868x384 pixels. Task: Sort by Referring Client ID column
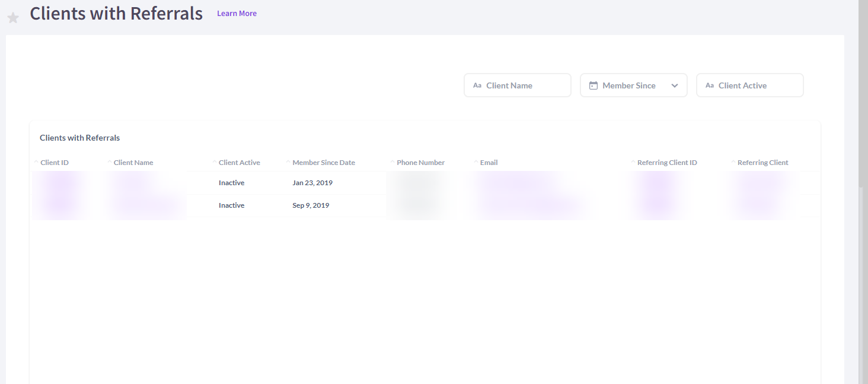(667, 163)
